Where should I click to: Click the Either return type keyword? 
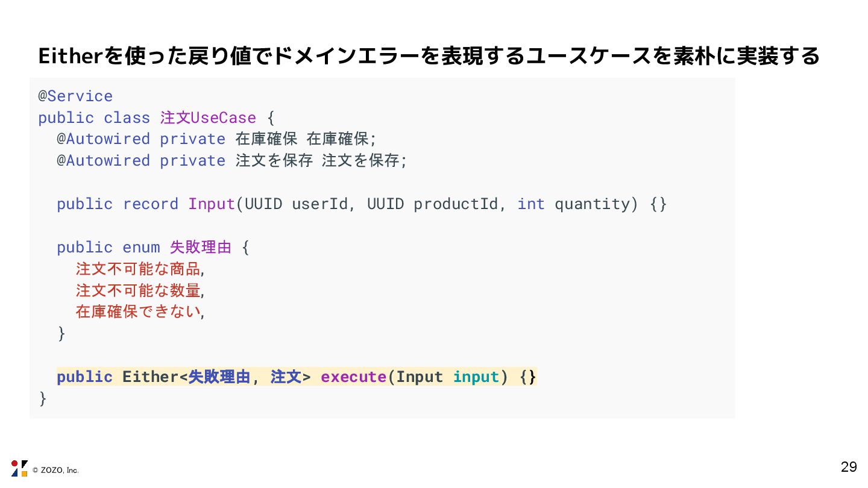[150, 377]
